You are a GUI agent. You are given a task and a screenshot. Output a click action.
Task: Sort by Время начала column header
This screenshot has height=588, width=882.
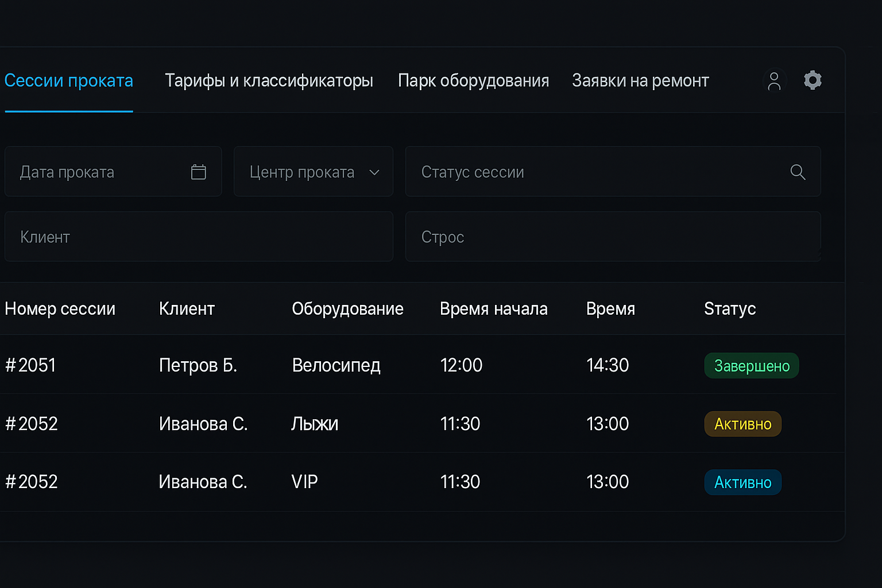tap(493, 309)
